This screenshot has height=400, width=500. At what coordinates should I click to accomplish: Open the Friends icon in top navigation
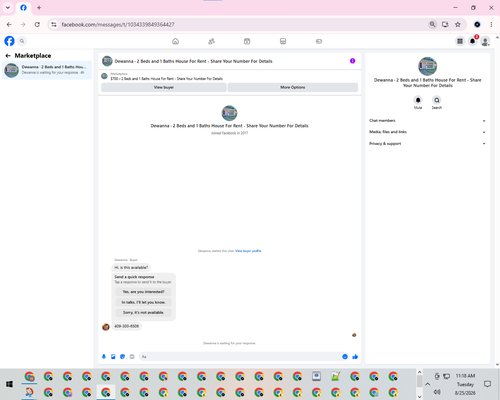tap(211, 41)
